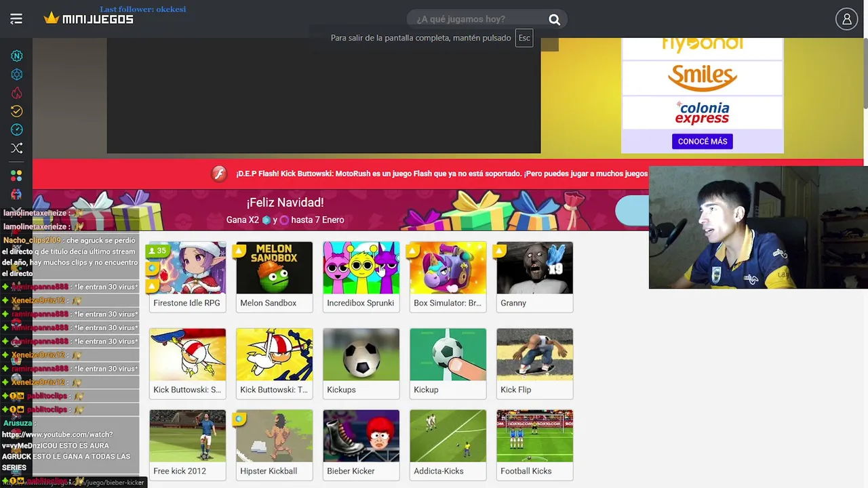Click the yellow badge on the Box Simulator card

tap(412, 251)
